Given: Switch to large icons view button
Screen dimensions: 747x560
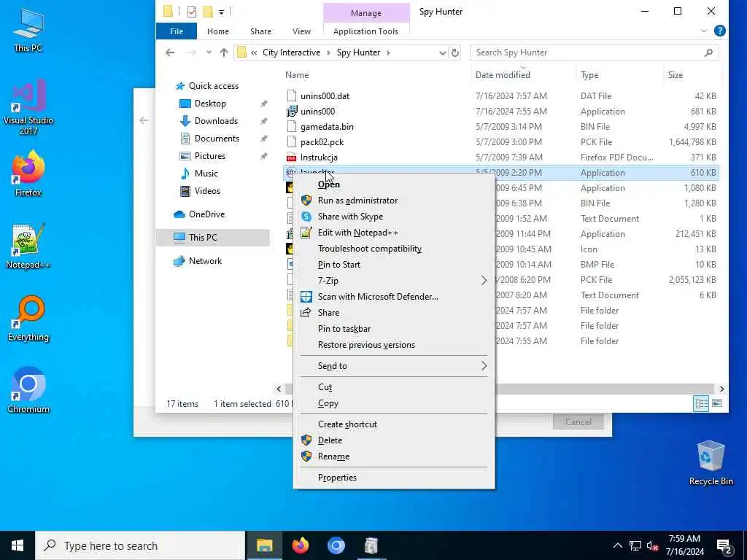Looking at the screenshot, I should tap(716, 403).
